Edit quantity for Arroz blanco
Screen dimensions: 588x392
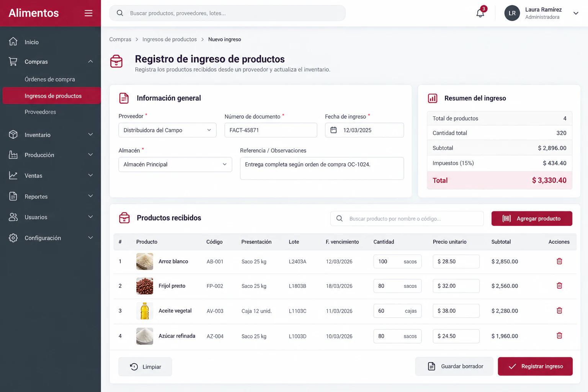click(397, 261)
